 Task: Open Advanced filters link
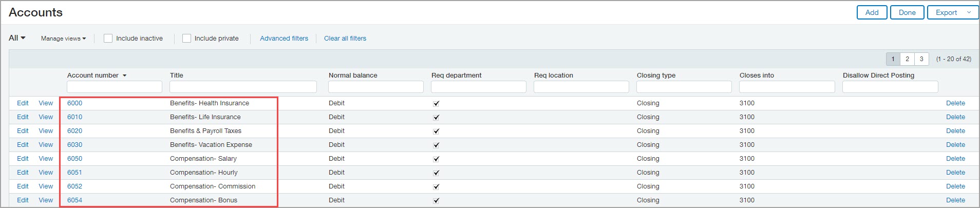[284, 39]
